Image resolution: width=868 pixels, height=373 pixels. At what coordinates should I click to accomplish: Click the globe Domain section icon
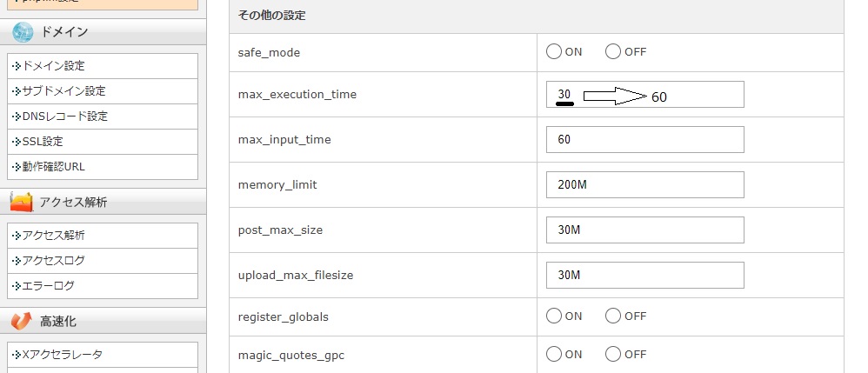23,32
